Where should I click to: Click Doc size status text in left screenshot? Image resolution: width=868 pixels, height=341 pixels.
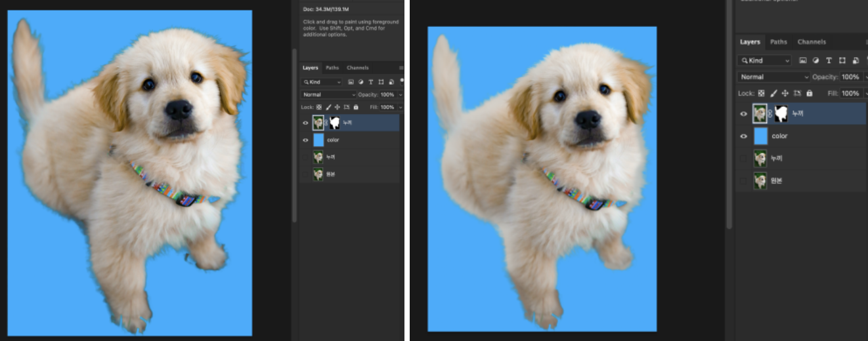click(x=326, y=9)
